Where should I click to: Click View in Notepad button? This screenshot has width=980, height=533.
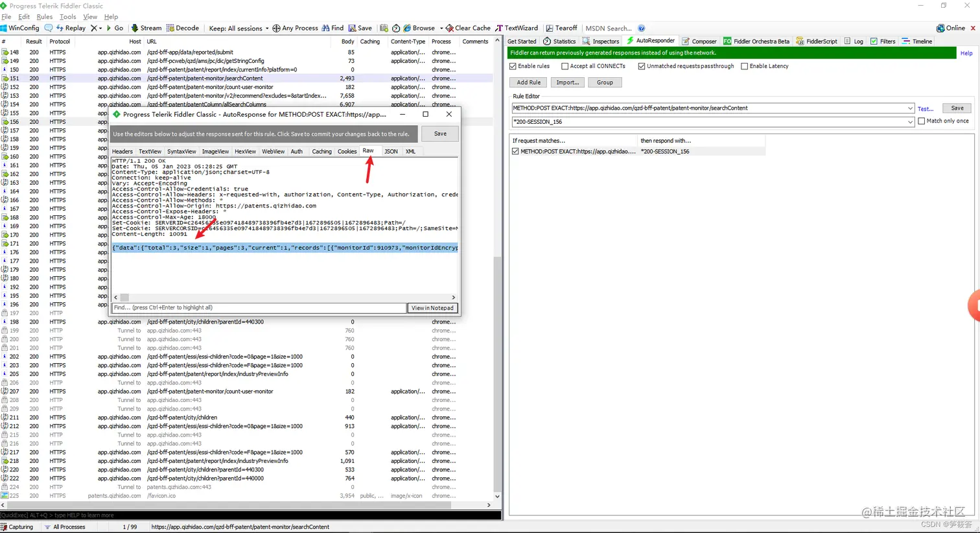432,308
